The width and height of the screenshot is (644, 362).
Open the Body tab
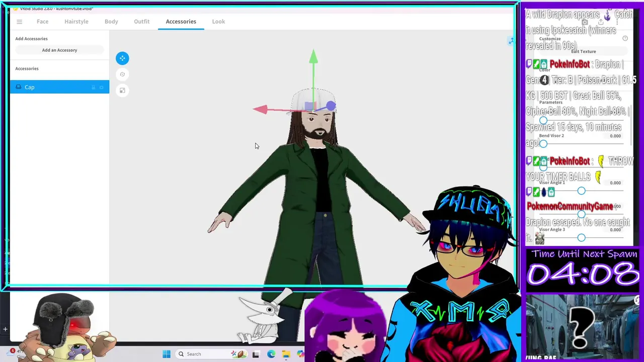click(111, 22)
